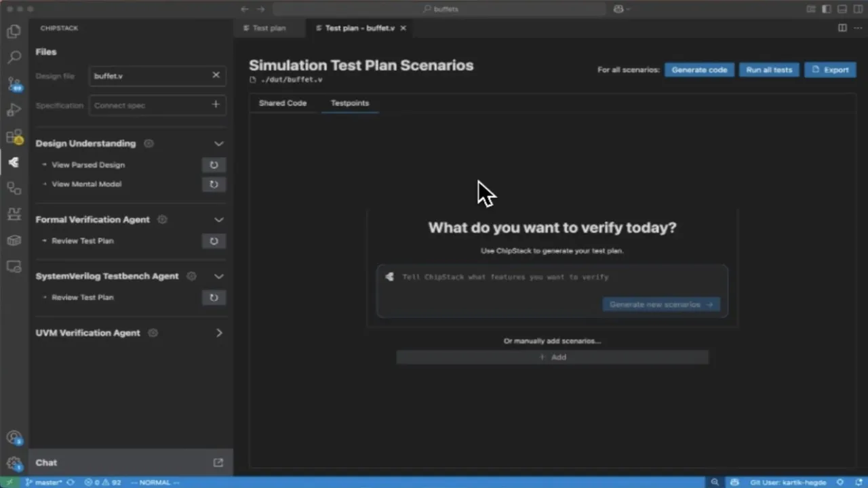Screen dimensions: 868x488
Task: Manually add a scenario with Add
Action: click(552, 357)
